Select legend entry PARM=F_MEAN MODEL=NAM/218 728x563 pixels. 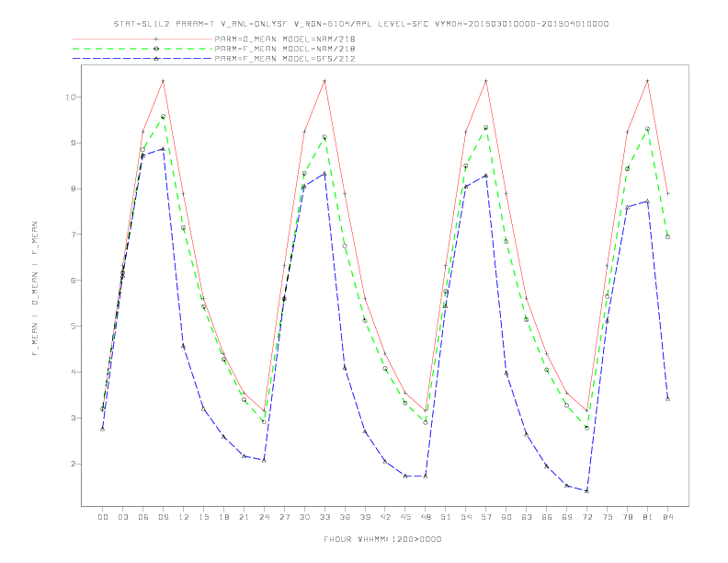click(285, 49)
